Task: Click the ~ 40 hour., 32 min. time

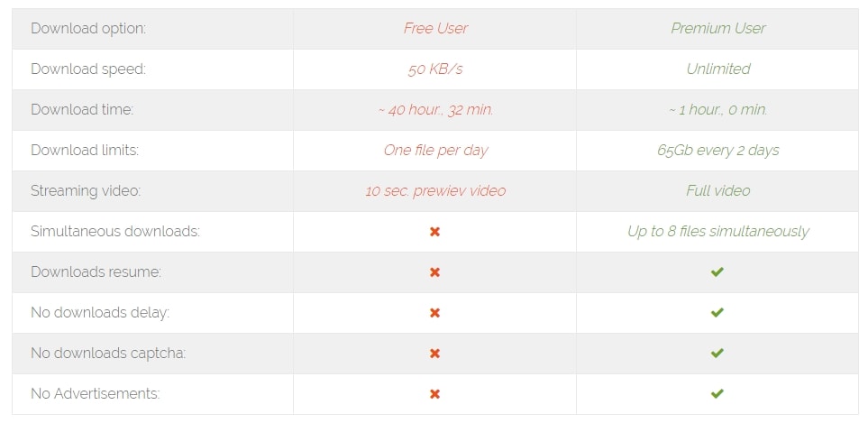Action: (435, 109)
